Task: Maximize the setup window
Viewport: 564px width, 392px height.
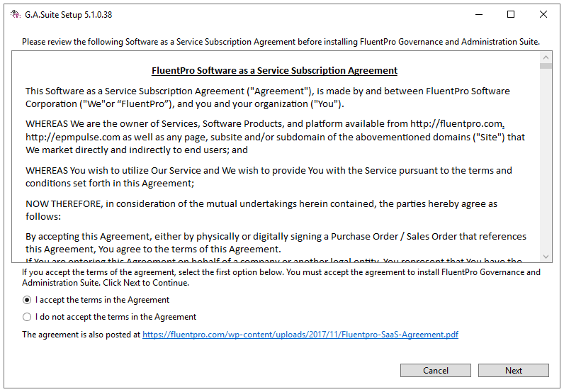Action: (511, 14)
